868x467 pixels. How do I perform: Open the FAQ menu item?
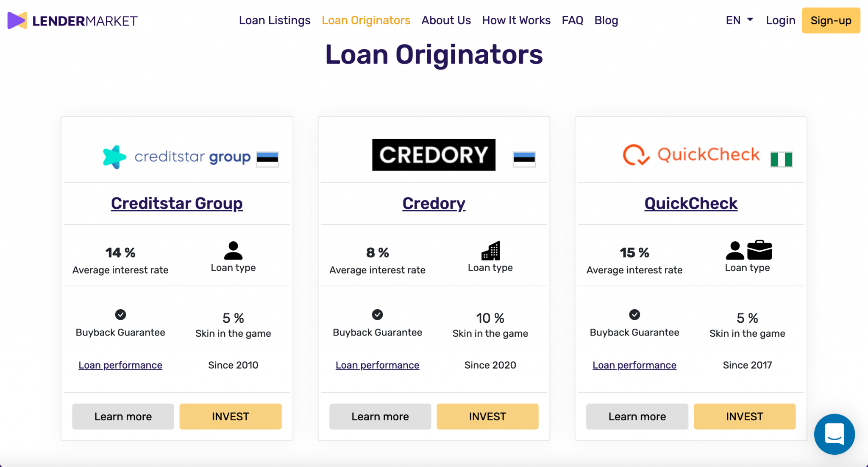coord(572,20)
